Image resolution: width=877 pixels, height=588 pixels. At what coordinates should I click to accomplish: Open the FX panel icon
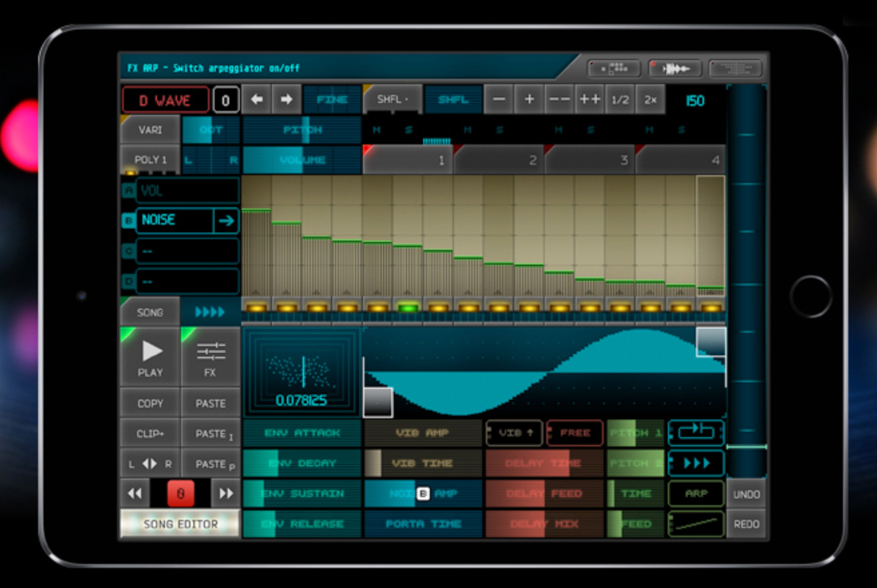click(x=211, y=355)
